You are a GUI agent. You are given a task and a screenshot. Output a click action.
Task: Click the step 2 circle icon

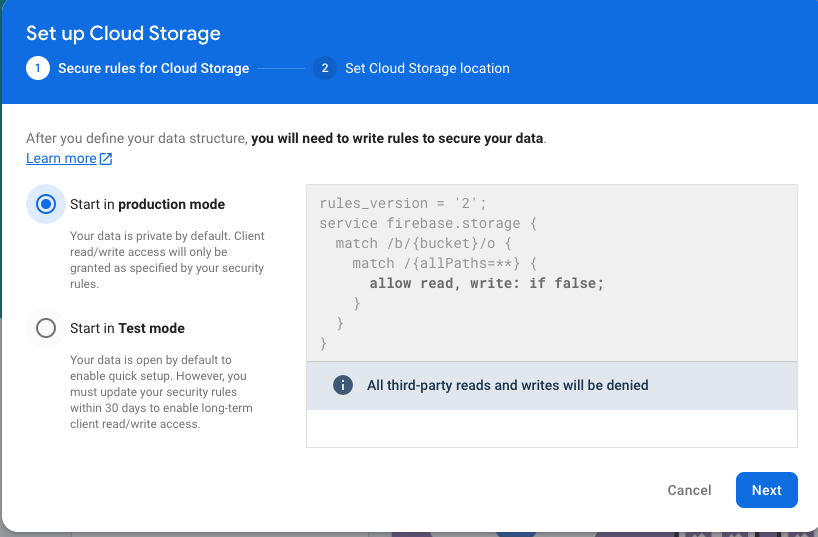click(x=324, y=69)
